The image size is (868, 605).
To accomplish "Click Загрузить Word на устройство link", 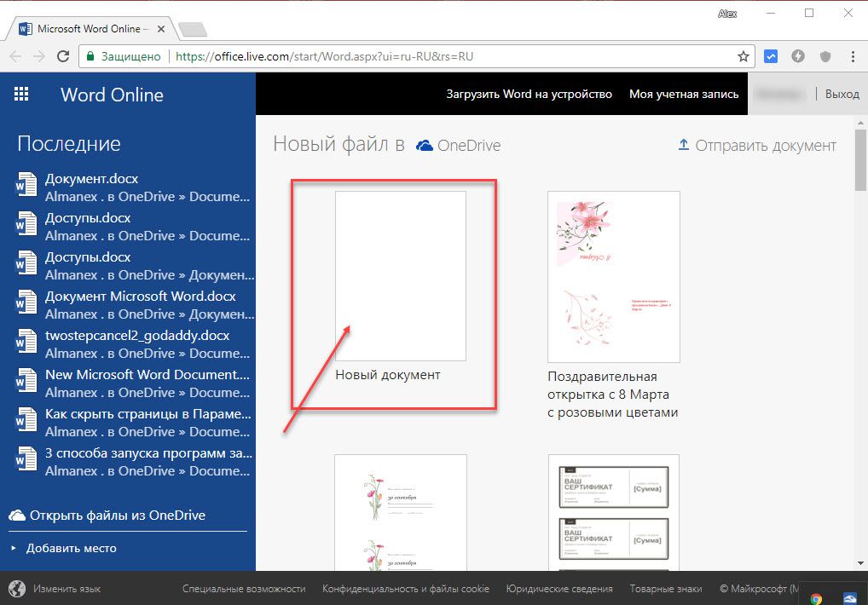I will [529, 94].
